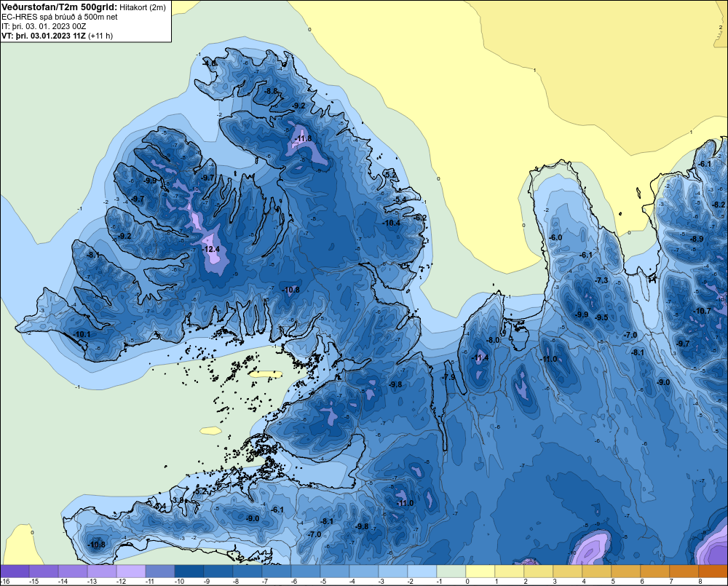Click the -3.8 temperature label

(178, 500)
